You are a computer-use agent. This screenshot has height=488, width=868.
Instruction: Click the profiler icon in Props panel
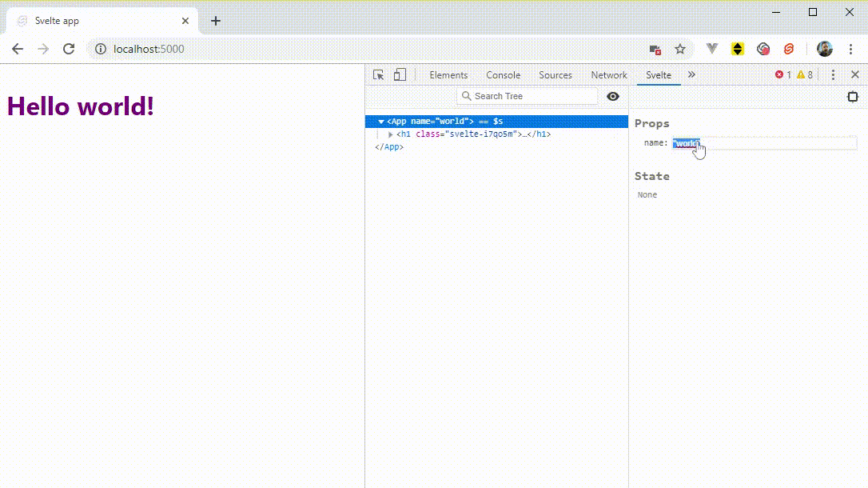tap(853, 97)
